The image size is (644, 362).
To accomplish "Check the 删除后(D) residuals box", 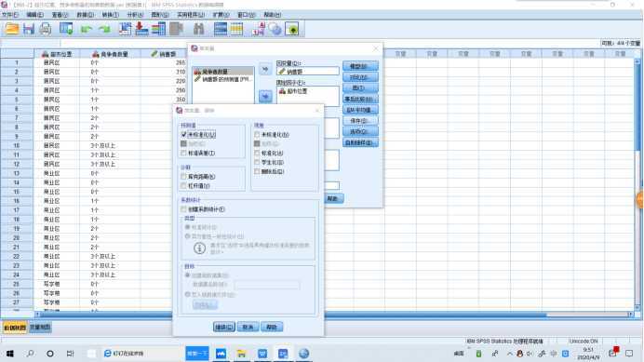I will coord(257,171).
